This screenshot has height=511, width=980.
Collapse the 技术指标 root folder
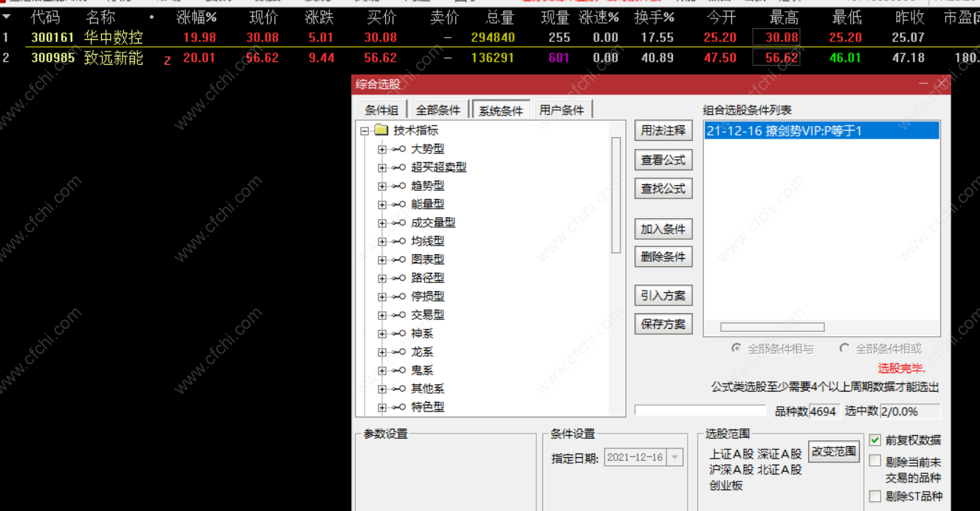point(364,131)
